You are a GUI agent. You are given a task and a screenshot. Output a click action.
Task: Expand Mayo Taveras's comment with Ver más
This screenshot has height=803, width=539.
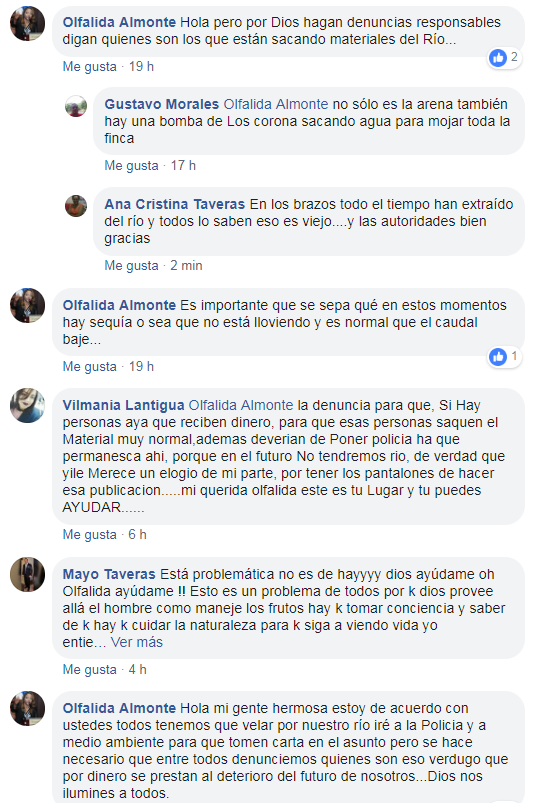coord(136,642)
